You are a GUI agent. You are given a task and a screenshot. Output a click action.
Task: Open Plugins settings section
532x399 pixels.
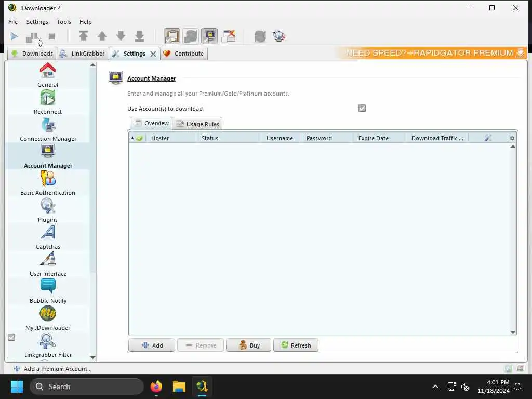[48, 211]
